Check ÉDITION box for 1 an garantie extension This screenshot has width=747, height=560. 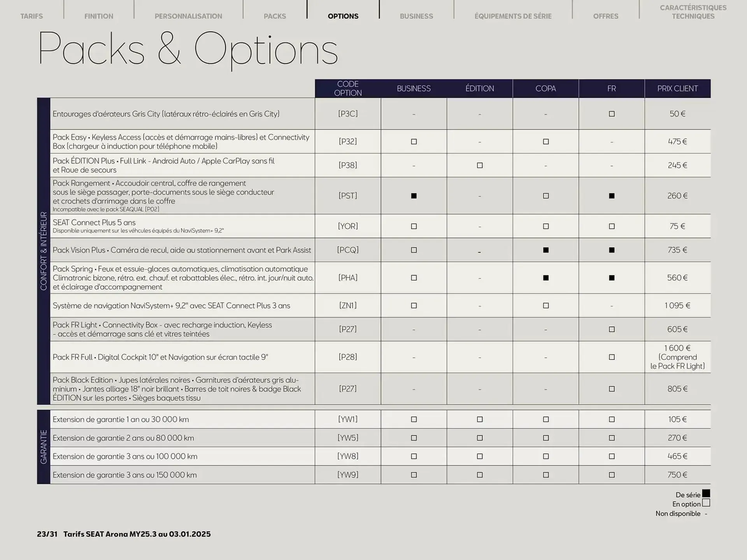coord(480,419)
